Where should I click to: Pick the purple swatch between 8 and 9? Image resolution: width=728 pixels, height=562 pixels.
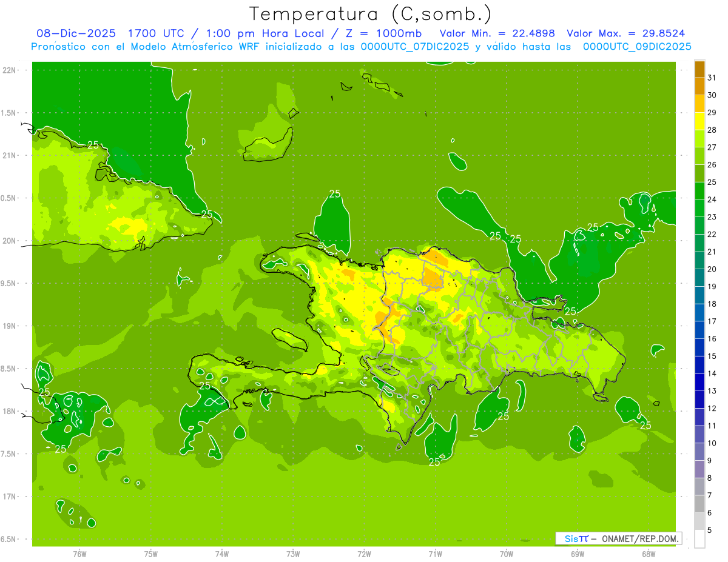click(x=699, y=469)
